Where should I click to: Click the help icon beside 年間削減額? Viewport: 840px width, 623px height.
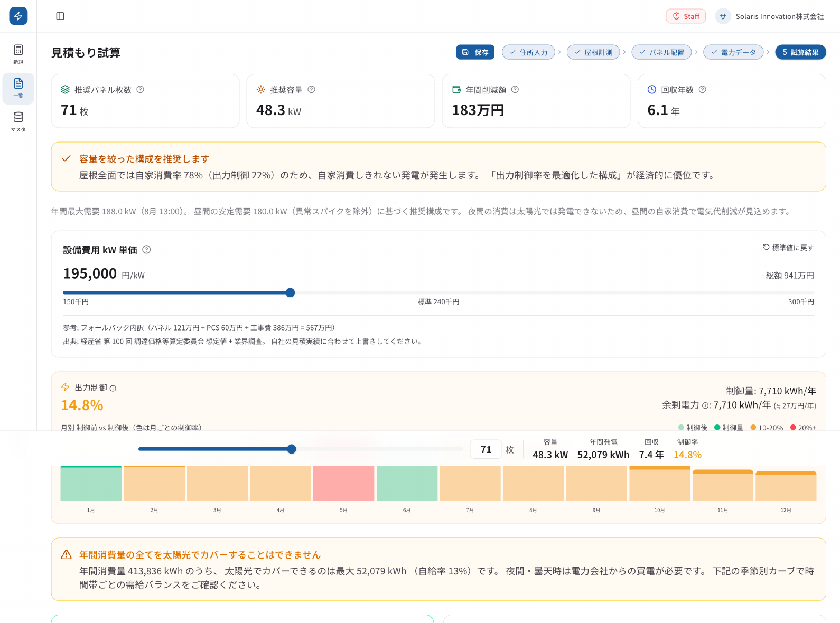point(515,90)
